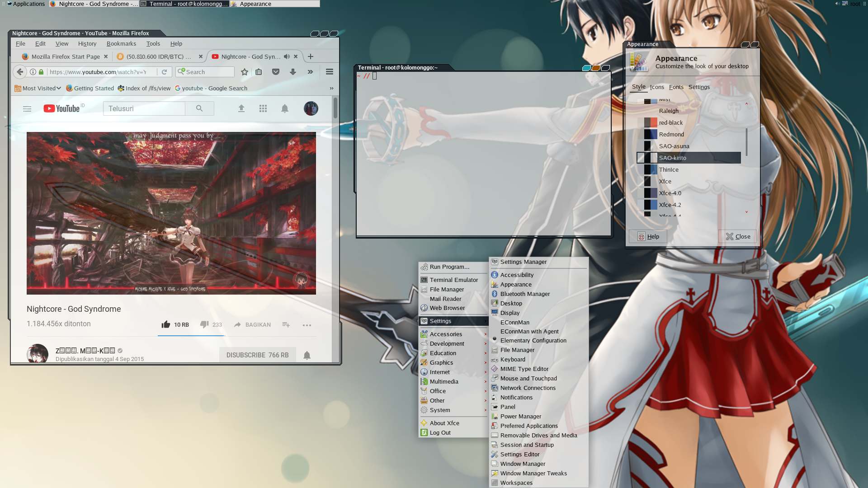The height and width of the screenshot is (488, 868).
Task: Click YouTube search magnifier button
Action: 199,108
